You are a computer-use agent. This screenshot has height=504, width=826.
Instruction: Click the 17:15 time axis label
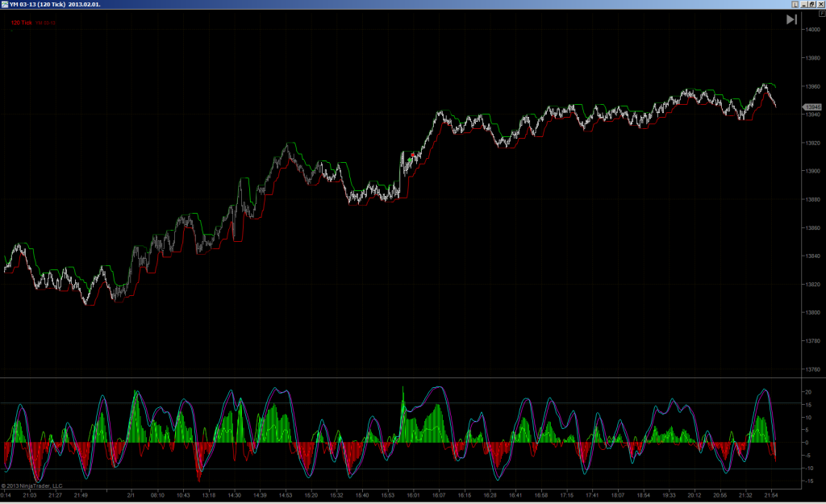point(567,495)
